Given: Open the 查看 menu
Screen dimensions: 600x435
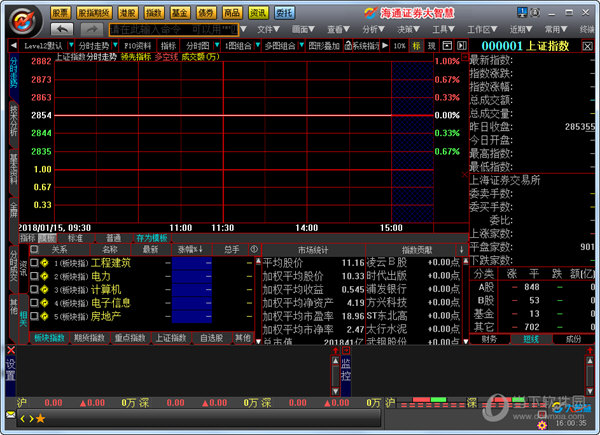Looking at the screenshot, I should pyautogui.click(x=338, y=29).
